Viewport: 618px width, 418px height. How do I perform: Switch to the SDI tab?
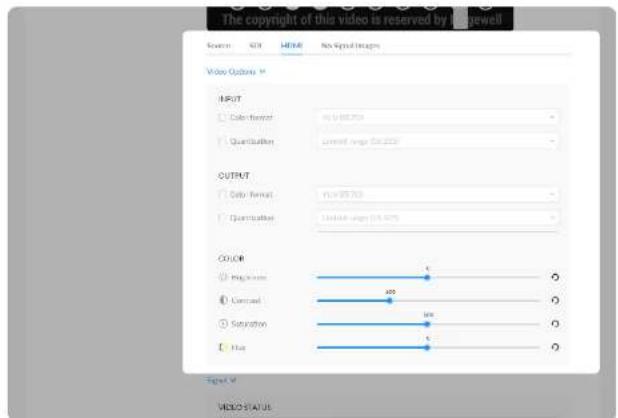pos(255,46)
